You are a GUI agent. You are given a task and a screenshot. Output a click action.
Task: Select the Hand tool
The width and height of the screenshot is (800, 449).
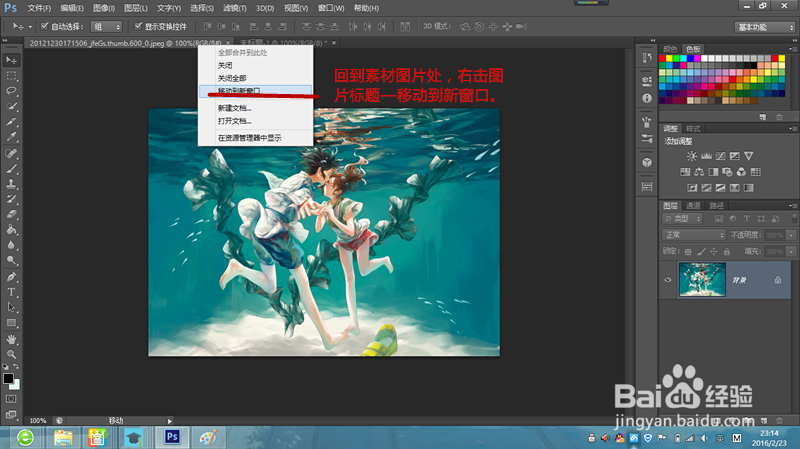(x=11, y=339)
